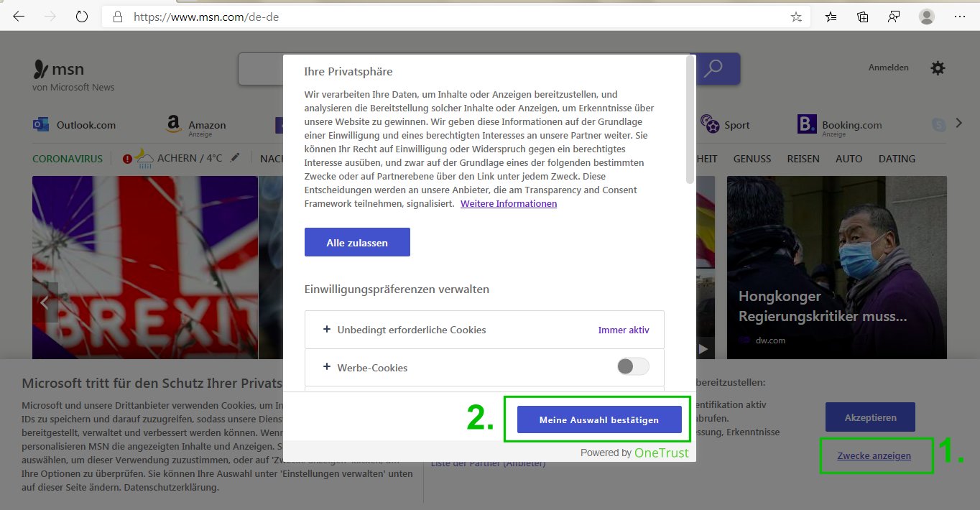Refresh the current page
The width and height of the screenshot is (980, 510).
80,16
